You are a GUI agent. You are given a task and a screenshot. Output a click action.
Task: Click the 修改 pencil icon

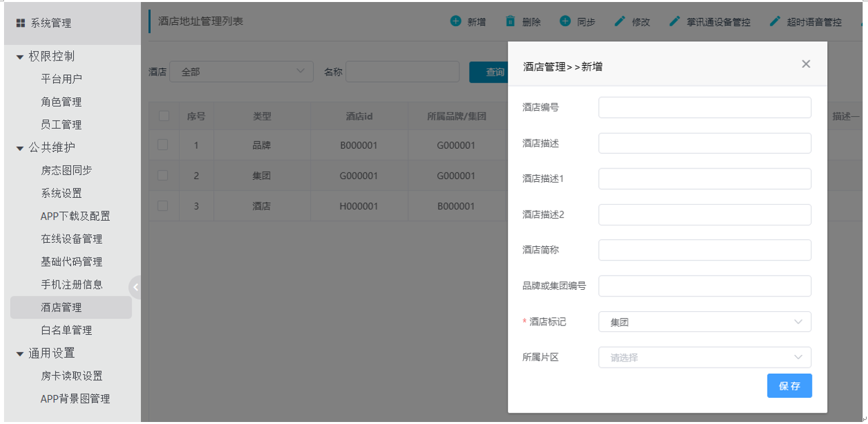620,21
